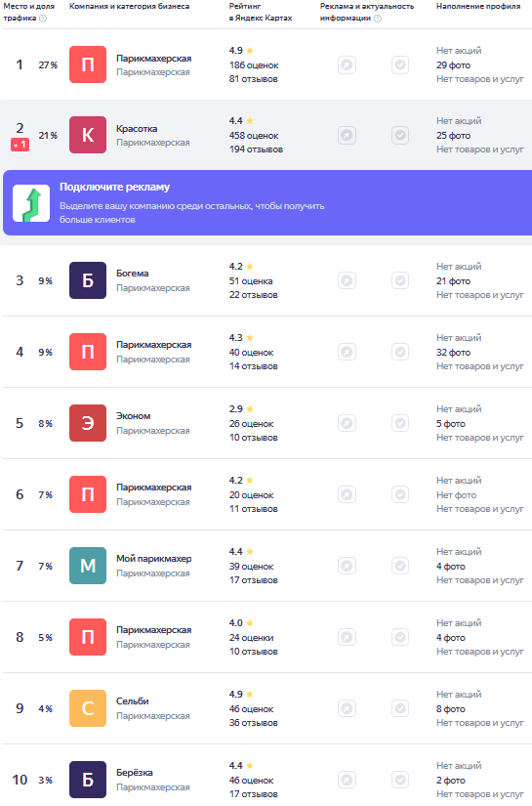Click the 51 оценка text

point(251,281)
